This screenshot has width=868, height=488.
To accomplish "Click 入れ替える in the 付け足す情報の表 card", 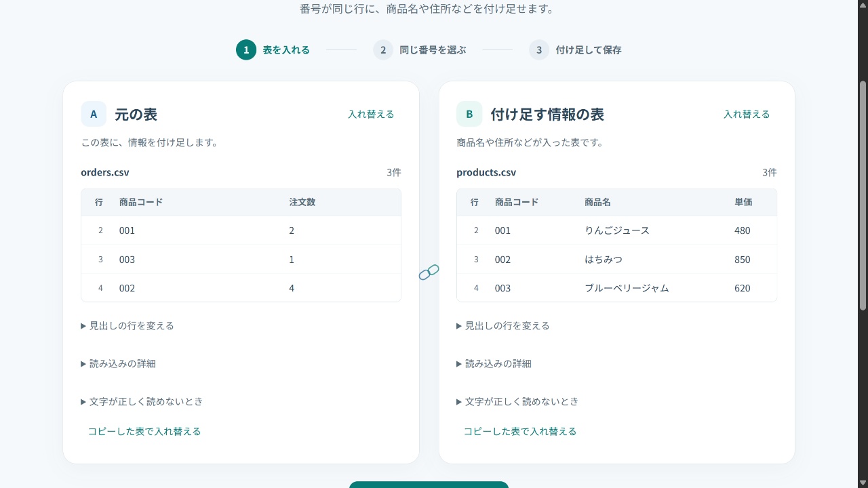I will coord(747,114).
